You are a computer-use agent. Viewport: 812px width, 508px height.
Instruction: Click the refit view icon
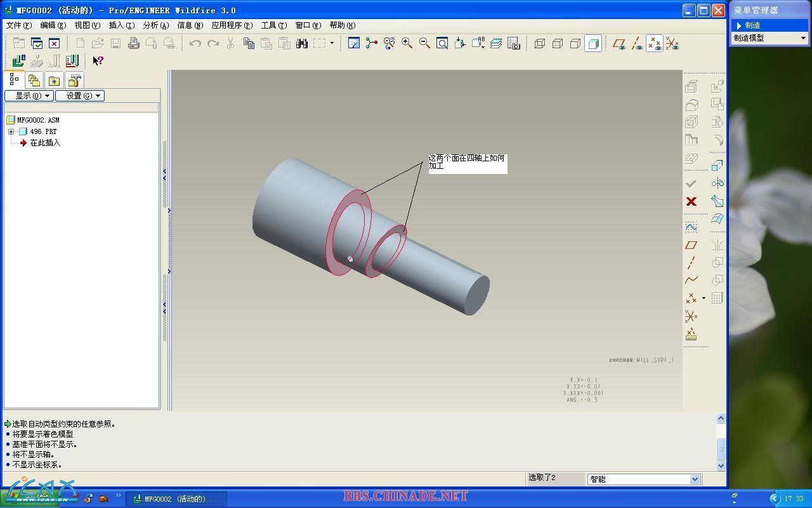[x=442, y=43]
